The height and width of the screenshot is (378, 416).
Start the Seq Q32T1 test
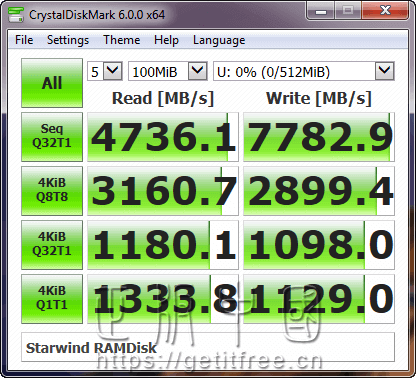(52, 137)
